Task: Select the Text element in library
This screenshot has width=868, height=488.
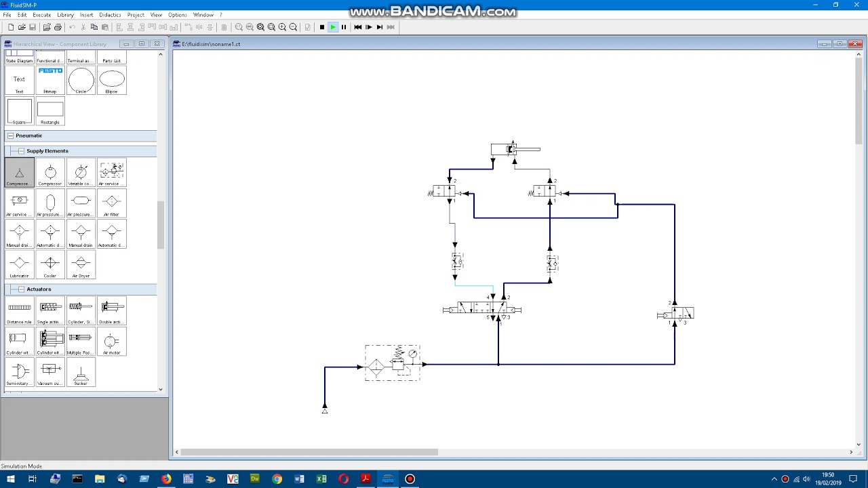Action: [x=19, y=81]
